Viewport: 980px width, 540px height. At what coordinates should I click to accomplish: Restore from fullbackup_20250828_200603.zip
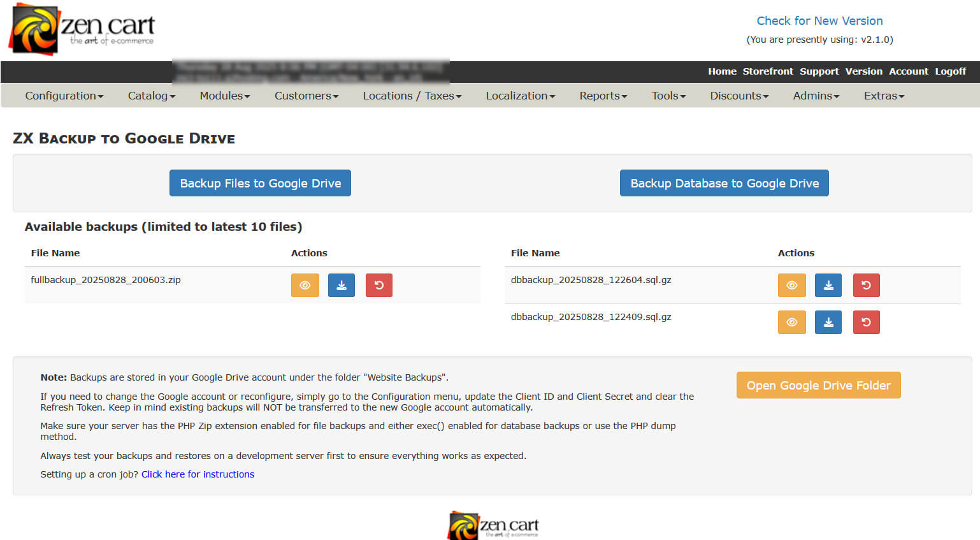click(379, 285)
